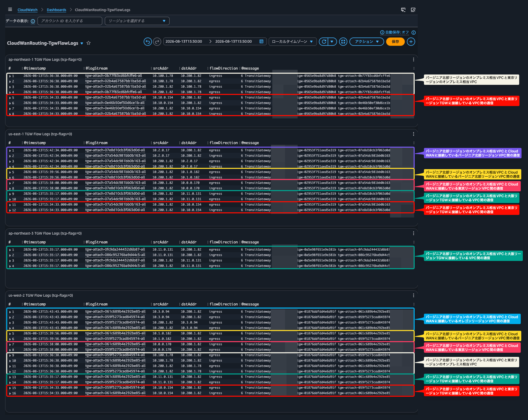Open the us-east-1 widget's three-dot menu
Screen dimensions: 528x420
click(x=414, y=134)
